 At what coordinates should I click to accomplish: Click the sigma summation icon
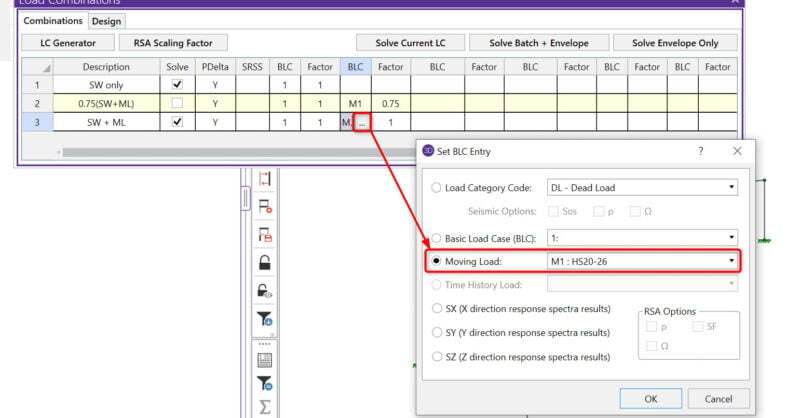click(266, 407)
